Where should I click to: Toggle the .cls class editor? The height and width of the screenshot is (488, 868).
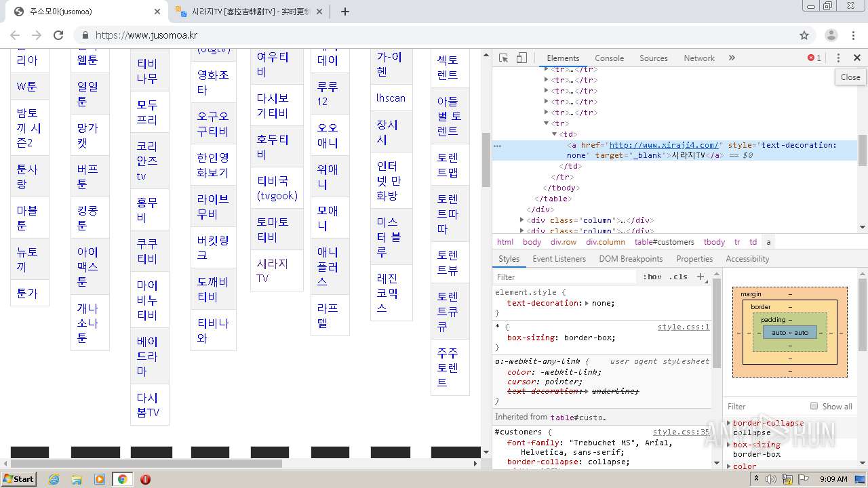point(677,277)
